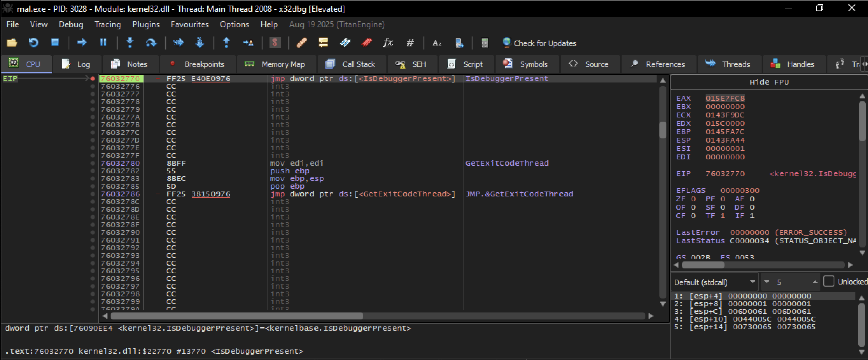Open Scylla plugin icon

click(275, 43)
